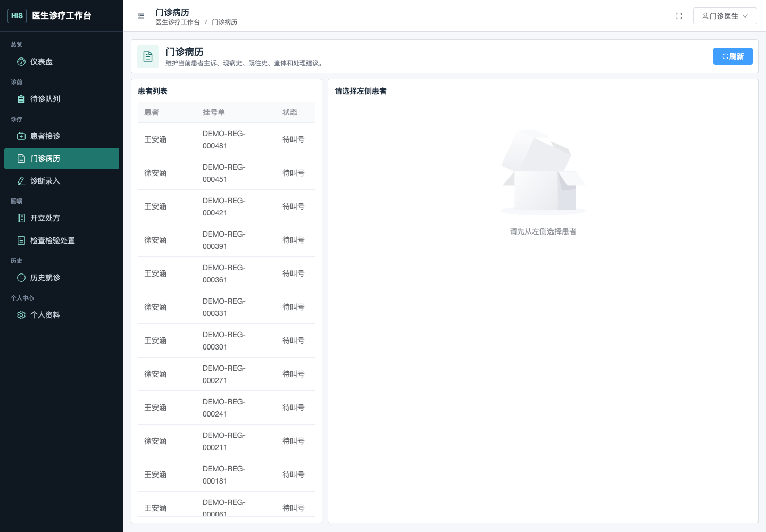Toggle fullscreen mode icon
The height and width of the screenshot is (532, 766).
tap(679, 16)
